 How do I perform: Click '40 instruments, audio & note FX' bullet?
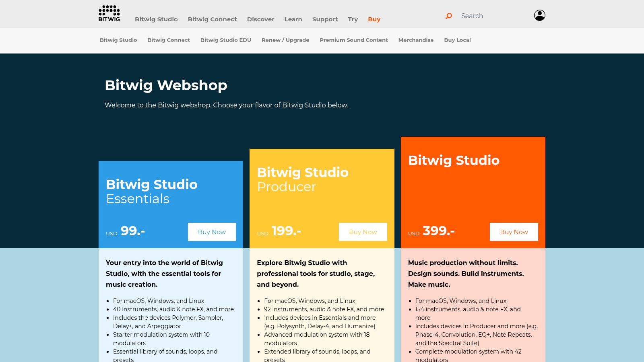(173, 309)
